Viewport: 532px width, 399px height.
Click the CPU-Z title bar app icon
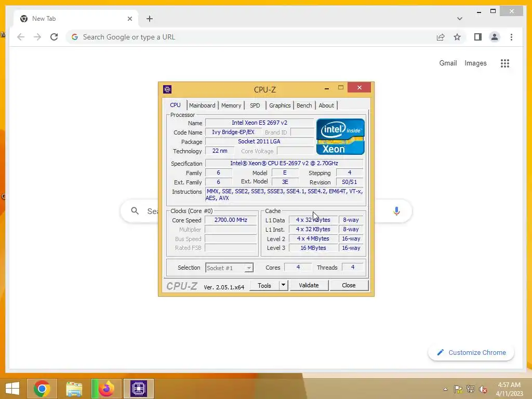(167, 89)
